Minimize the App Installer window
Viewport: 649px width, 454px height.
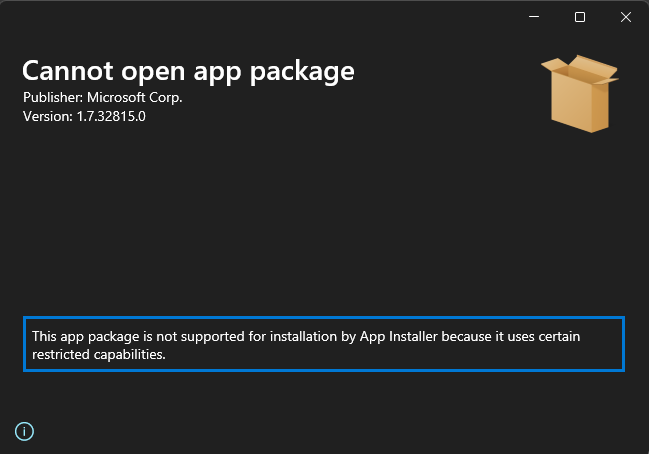point(533,17)
